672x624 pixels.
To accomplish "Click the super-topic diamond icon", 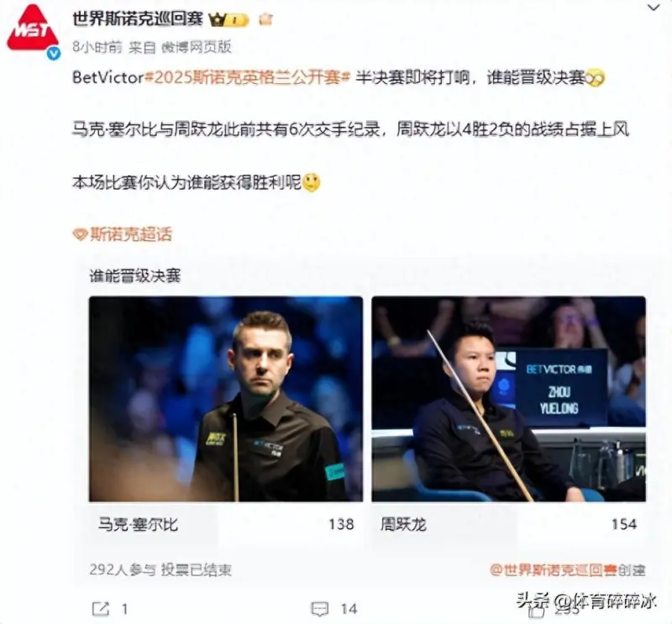I will coord(80,234).
